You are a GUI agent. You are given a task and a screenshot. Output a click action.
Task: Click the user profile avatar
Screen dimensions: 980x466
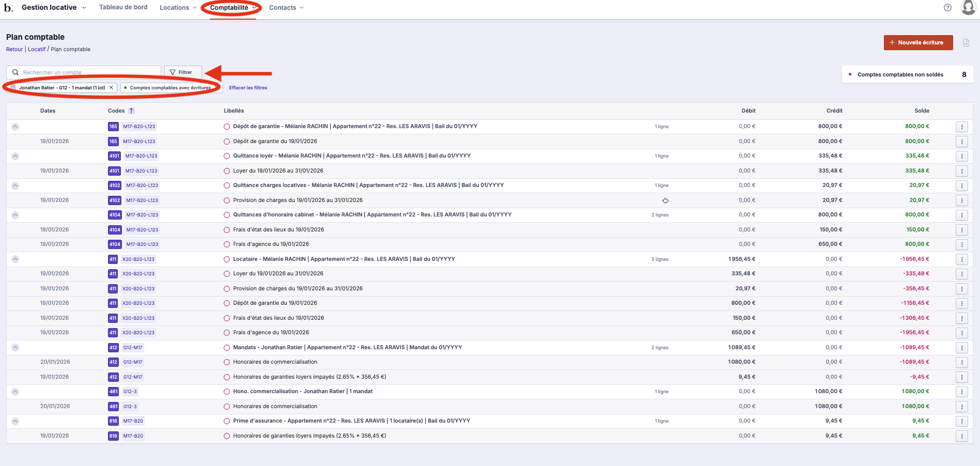tap(968, 7)
